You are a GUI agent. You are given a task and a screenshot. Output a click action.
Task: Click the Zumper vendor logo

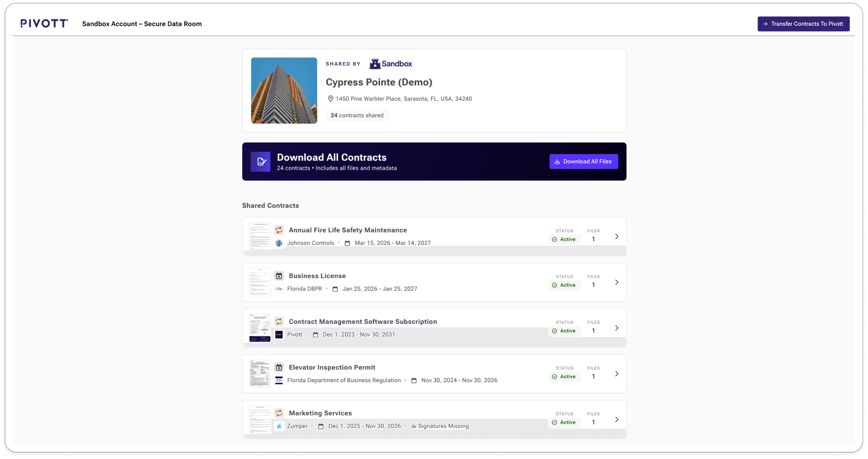279,426
